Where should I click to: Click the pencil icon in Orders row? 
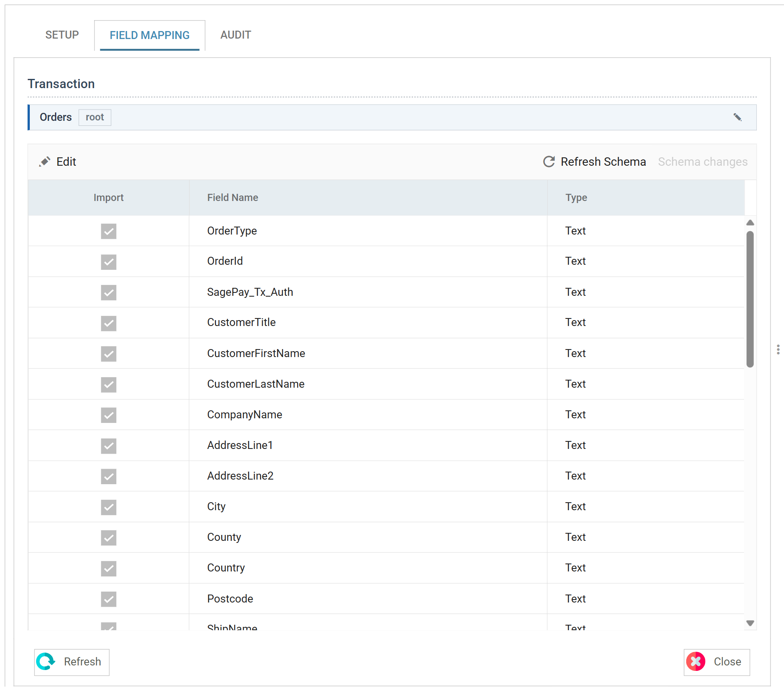coord(737,117)
